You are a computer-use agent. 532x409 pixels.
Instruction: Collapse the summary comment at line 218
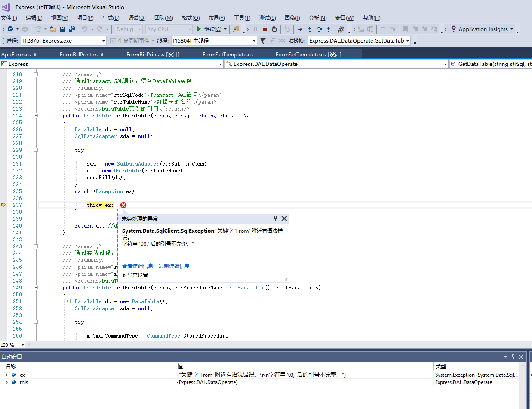coord(36,74)
